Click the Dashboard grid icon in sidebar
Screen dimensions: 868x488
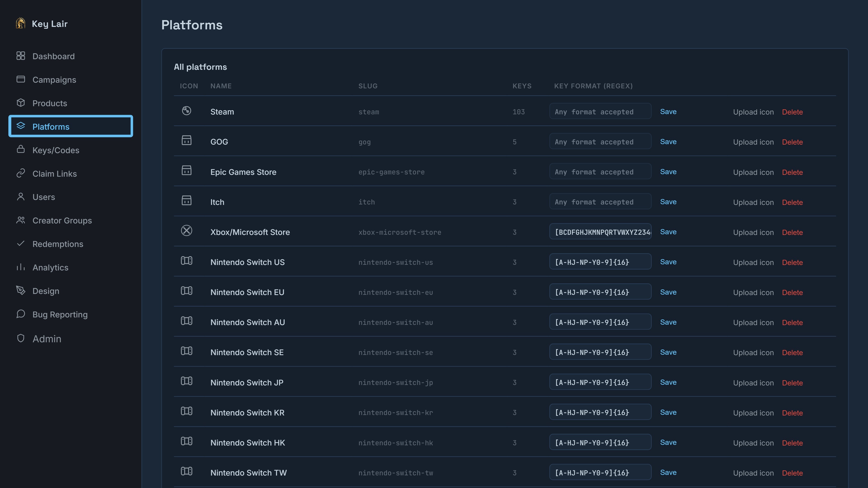click(21, 56)
